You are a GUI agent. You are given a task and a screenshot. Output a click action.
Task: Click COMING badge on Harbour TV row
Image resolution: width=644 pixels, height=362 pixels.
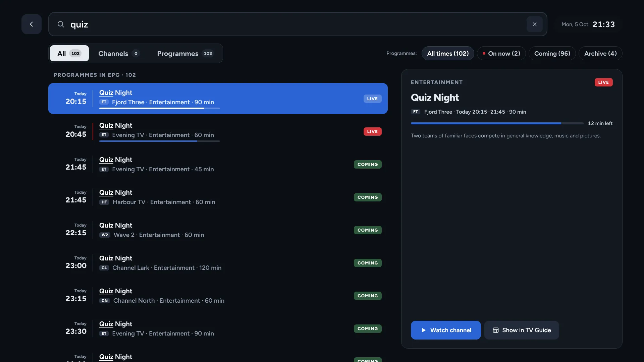coord(368,197)
